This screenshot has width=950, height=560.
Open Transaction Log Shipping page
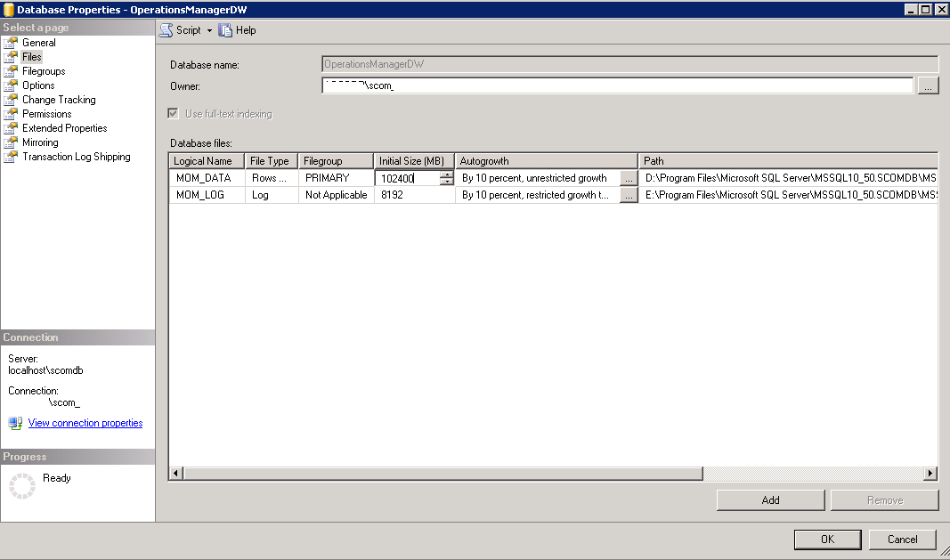click(77, 157)
